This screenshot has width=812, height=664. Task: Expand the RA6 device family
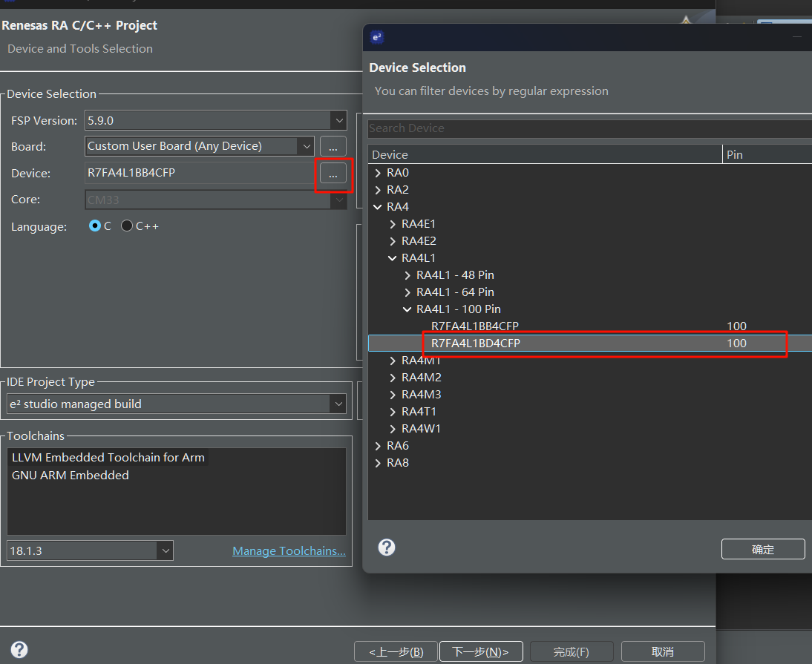378,446
